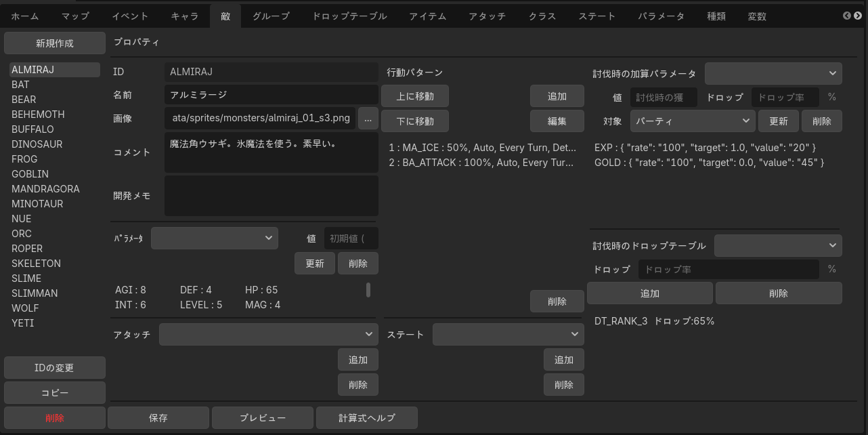Select the EXP reward entry
This screenshot has width=868, height=435.
coord(705,148)
